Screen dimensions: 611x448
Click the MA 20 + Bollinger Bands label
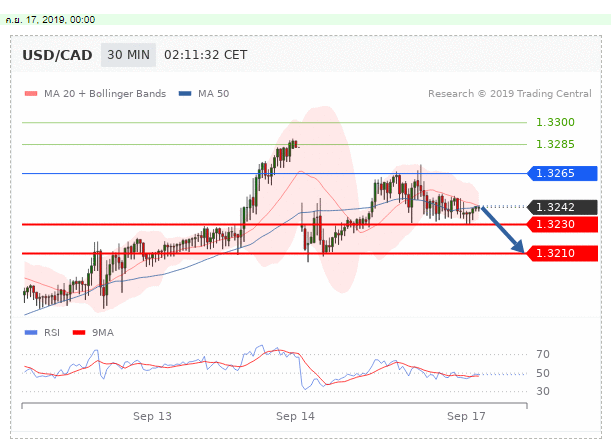(105, 93)
